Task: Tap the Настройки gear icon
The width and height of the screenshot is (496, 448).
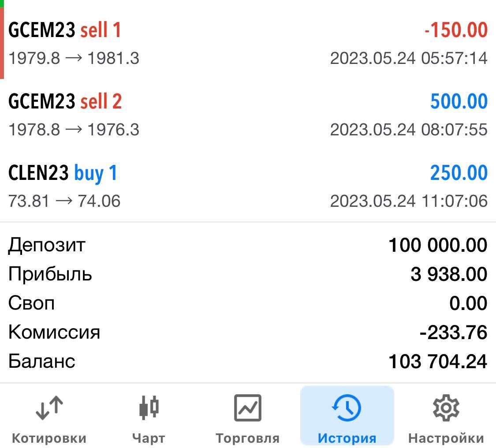Action: pos(446,407)
